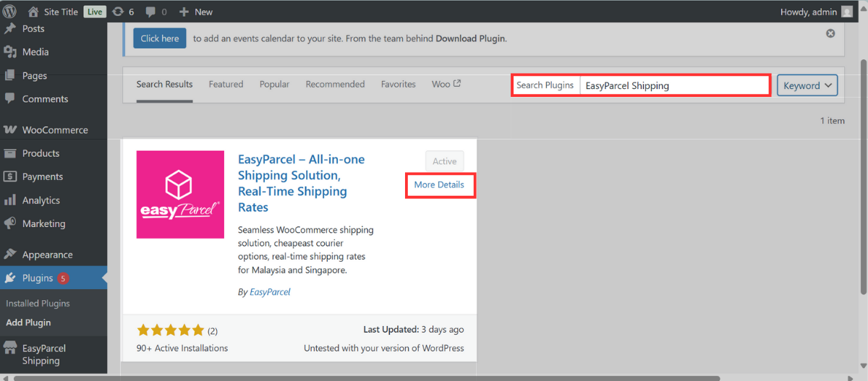Click the Pages icon in sidebar
The image size is (868, 381).
pos(10,75)
